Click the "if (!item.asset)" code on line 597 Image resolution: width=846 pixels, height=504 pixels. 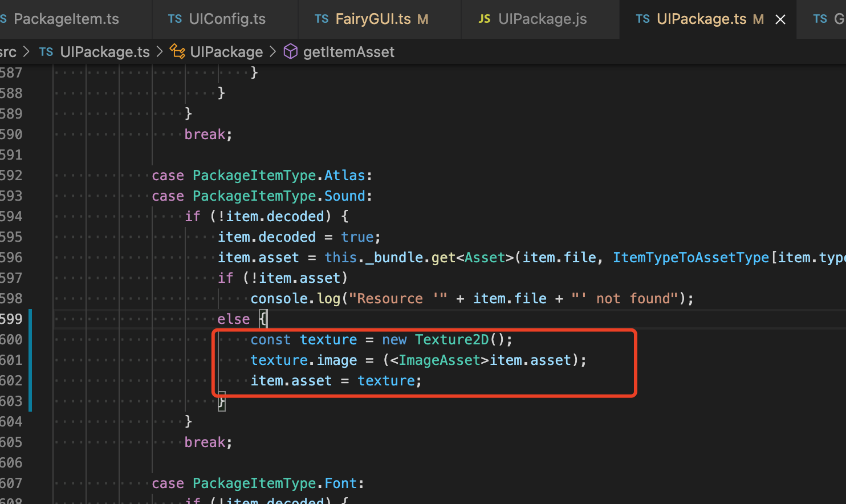tap(283, 278)
